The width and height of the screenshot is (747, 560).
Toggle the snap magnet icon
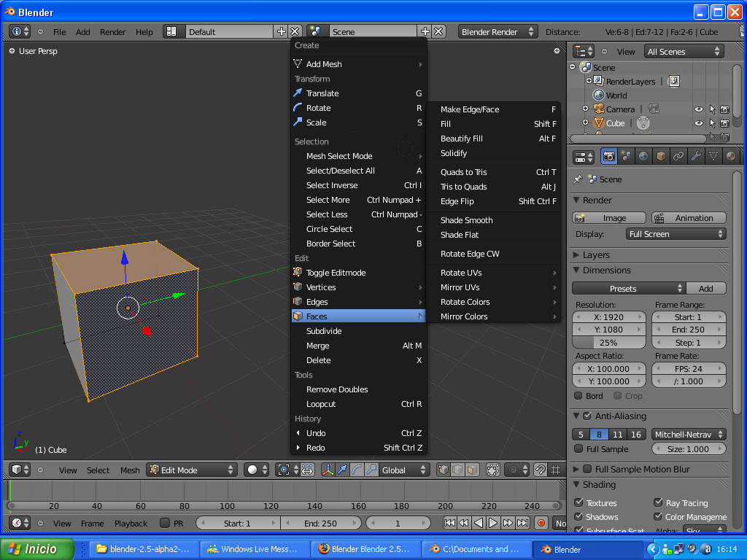541,470
